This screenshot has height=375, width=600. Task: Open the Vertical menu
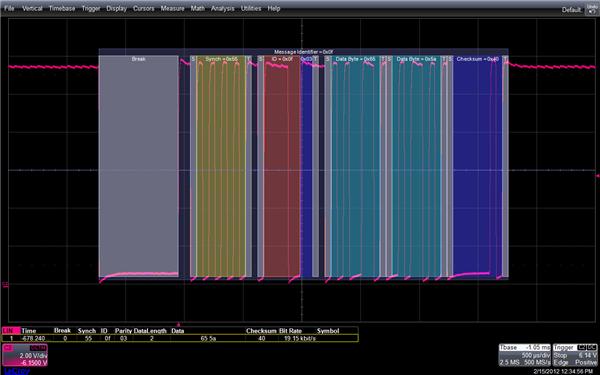(x=32, y=8)
